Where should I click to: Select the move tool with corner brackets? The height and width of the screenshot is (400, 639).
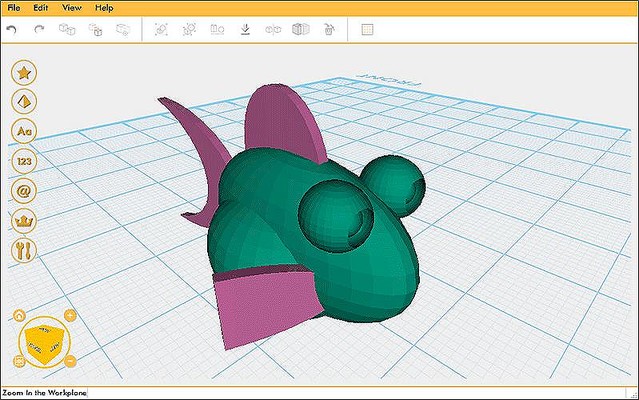(x=161, y=29)
